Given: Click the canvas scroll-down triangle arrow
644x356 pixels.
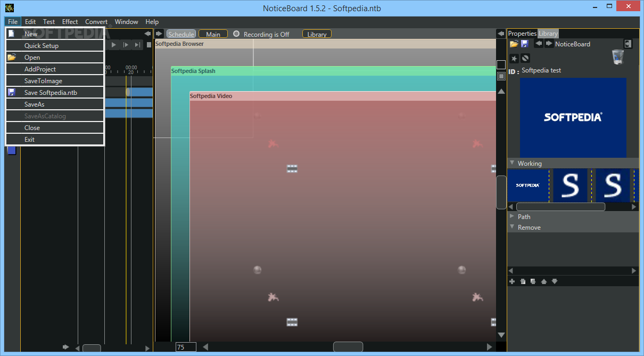Looking at the screenshot, I should (501, 335).
